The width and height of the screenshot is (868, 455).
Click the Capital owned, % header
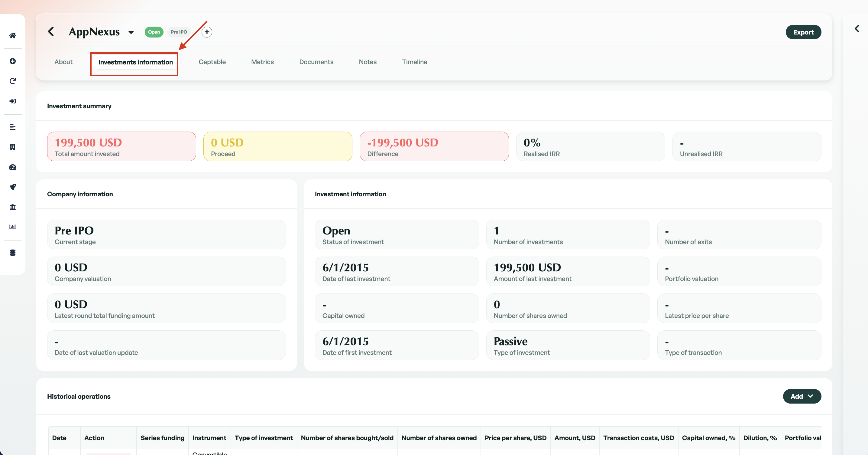[709, 438]
